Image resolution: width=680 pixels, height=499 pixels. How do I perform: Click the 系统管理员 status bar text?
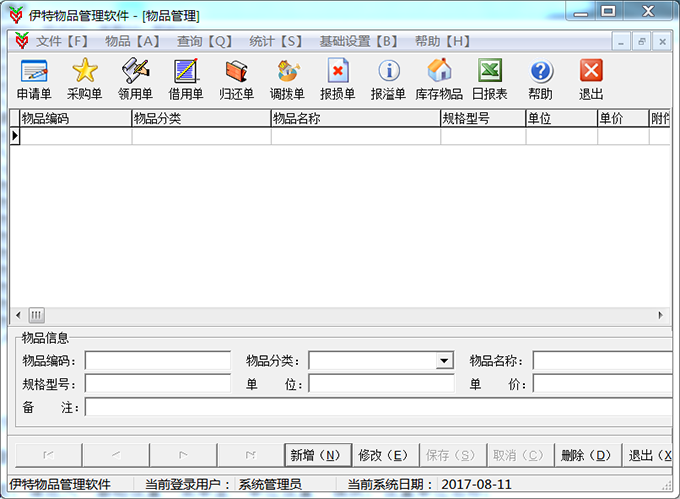coord(270,484)
